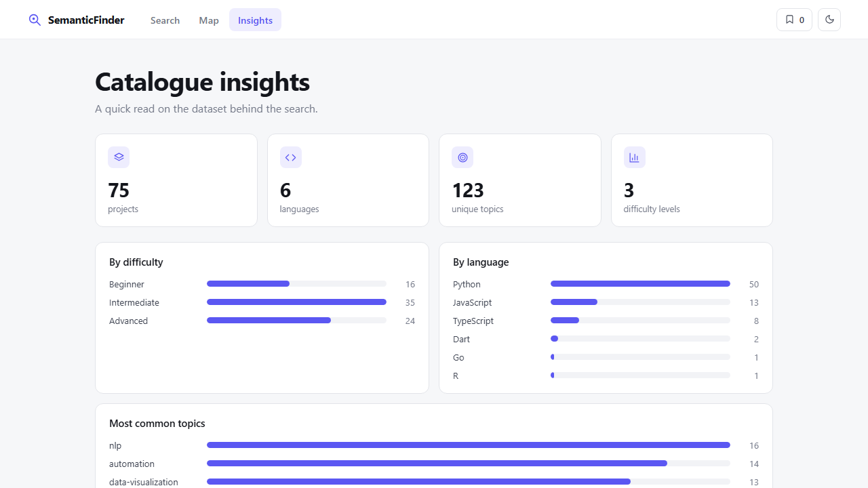Toggle dark mode with the moon icon
The height and width of the screenshot is (488, 868).
[x=829, y=20]
